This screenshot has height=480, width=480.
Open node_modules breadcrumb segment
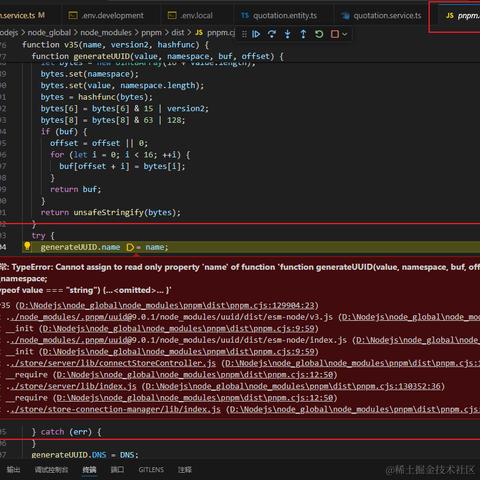(x=106, y=33)
